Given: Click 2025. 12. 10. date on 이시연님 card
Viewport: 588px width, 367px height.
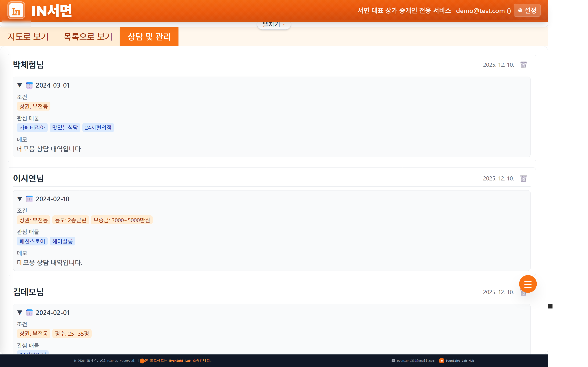Looking at the screenshot, I should (x=499, y=178).
